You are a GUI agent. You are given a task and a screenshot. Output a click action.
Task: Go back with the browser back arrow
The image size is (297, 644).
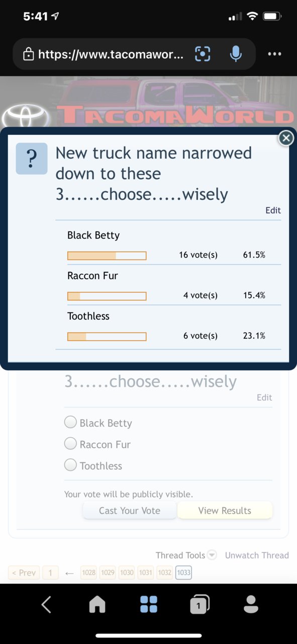pos(46,604)
